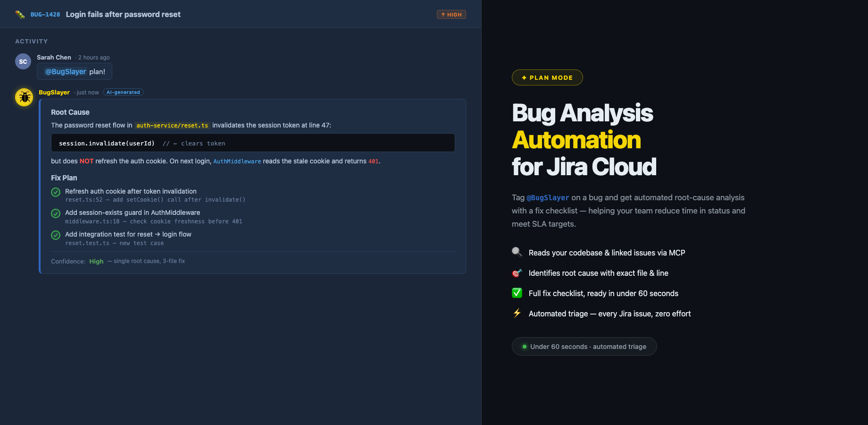Click the up-arrow icon in HIGH badge
868x425 pixels.
point(443,14)
